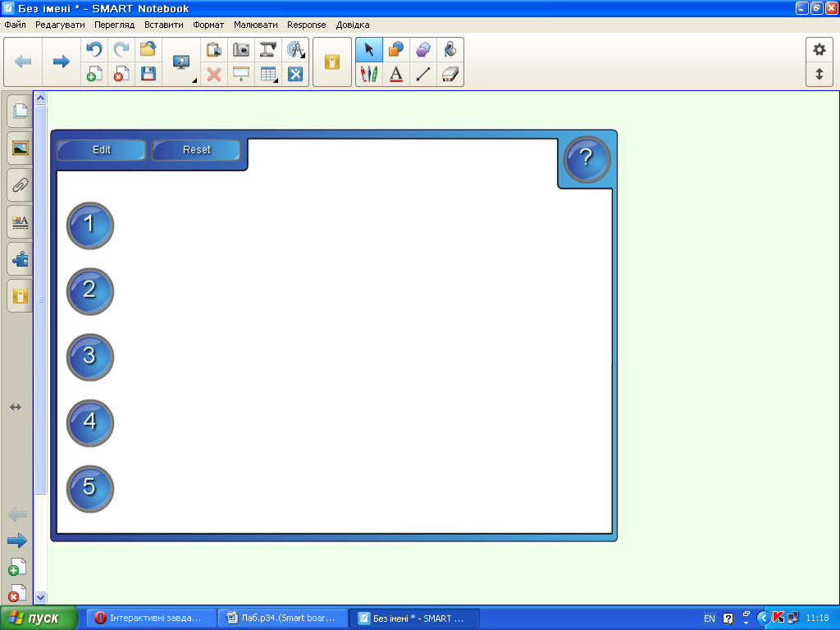
Task: Delete the page with sidebar red X icon
Action: [x=17, y=593]
